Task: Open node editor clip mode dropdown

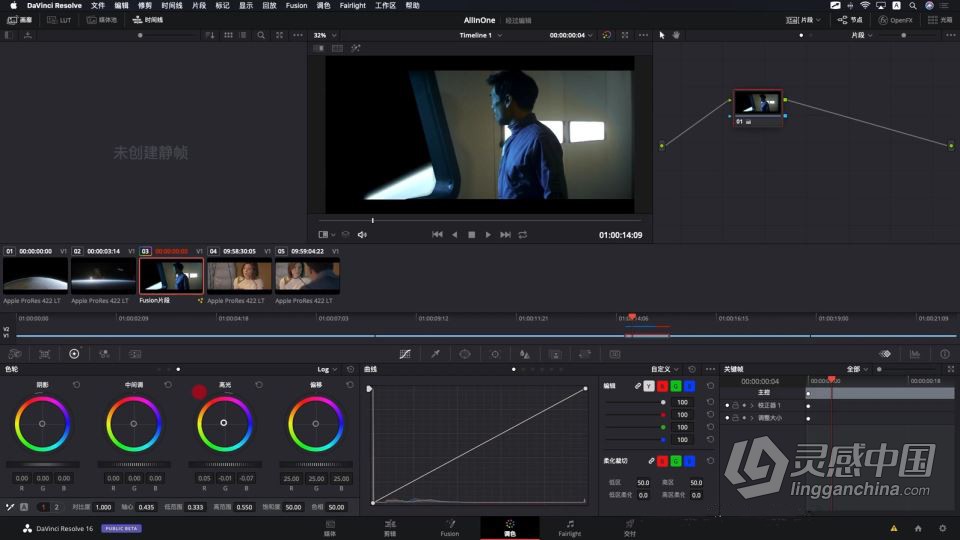Action: 861,35
